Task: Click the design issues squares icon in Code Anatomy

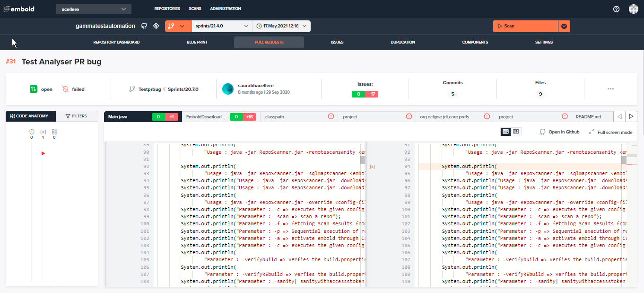Action: tap(54, 132)
